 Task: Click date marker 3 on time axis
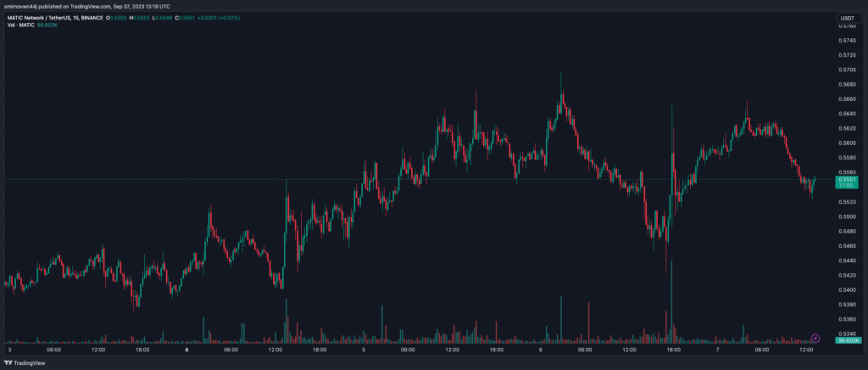[9, 350]
